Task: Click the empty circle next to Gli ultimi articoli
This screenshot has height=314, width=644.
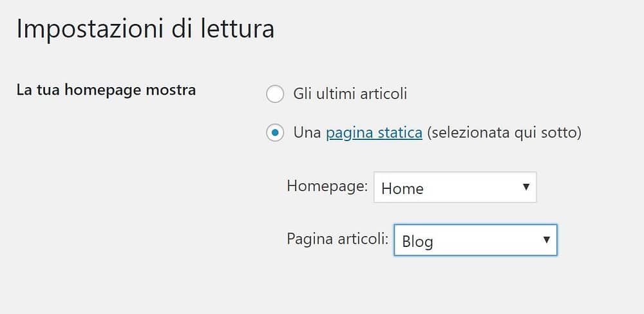Action: point(275,94)
